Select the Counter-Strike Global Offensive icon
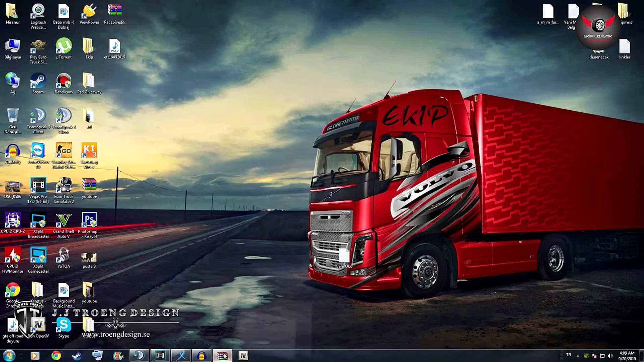 (x=63, y=156)
